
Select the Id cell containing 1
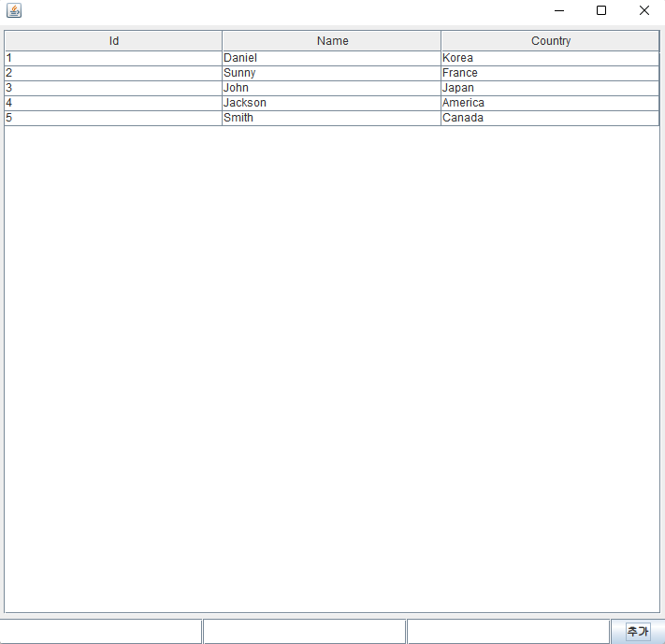tap(113, 58)
